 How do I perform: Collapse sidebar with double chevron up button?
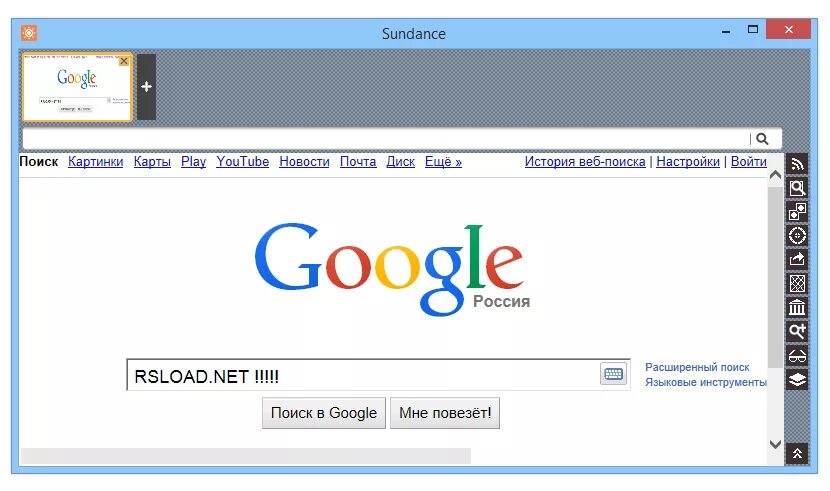[797, 453]
